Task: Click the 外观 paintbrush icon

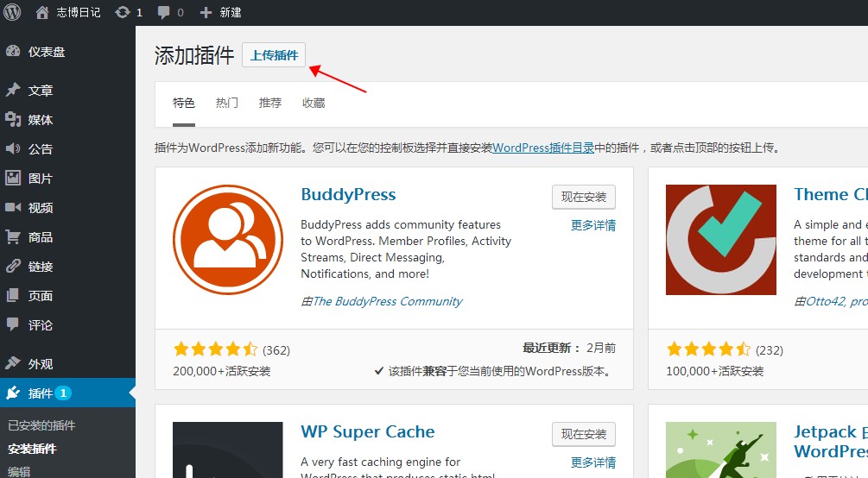Action: click(x=13, y=363)
